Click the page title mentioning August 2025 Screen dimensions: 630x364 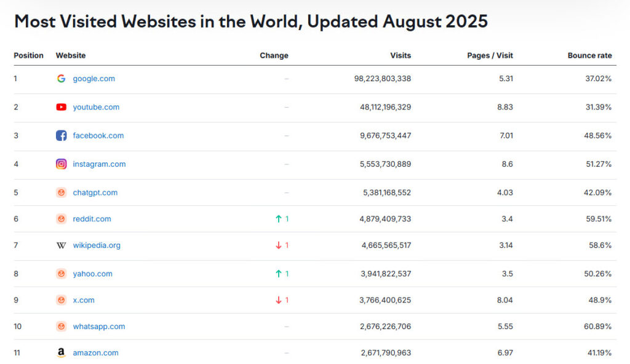[x=251, y=22]
